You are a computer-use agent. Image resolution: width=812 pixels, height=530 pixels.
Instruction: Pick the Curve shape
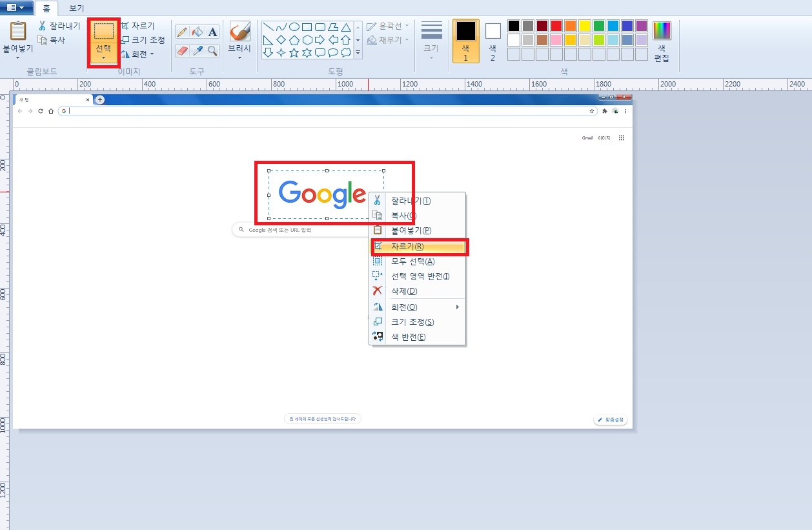(x=281, y=27)
